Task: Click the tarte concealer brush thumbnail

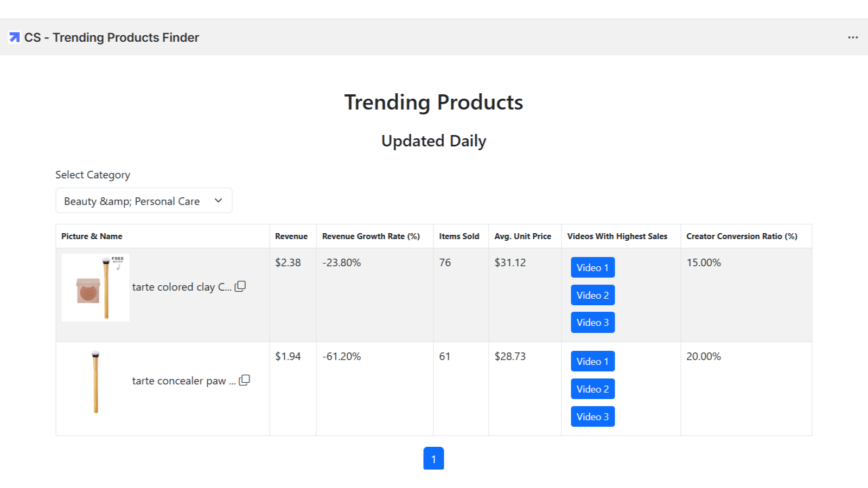Action: [x=95, y=382]
